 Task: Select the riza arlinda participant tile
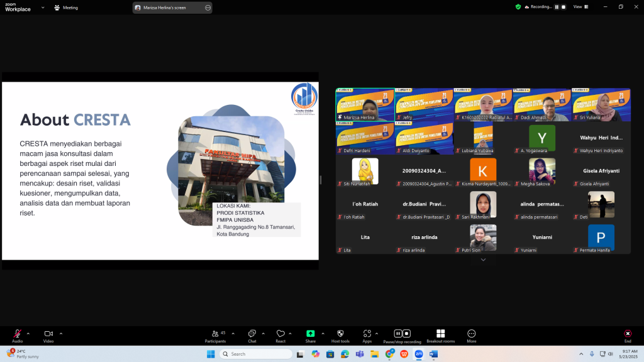click(425, 237)
